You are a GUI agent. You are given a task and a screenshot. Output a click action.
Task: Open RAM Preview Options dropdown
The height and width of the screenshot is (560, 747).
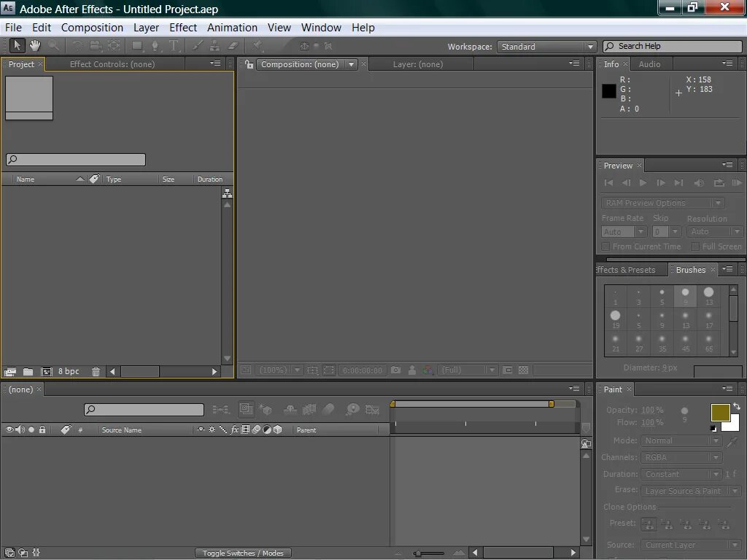662,203
